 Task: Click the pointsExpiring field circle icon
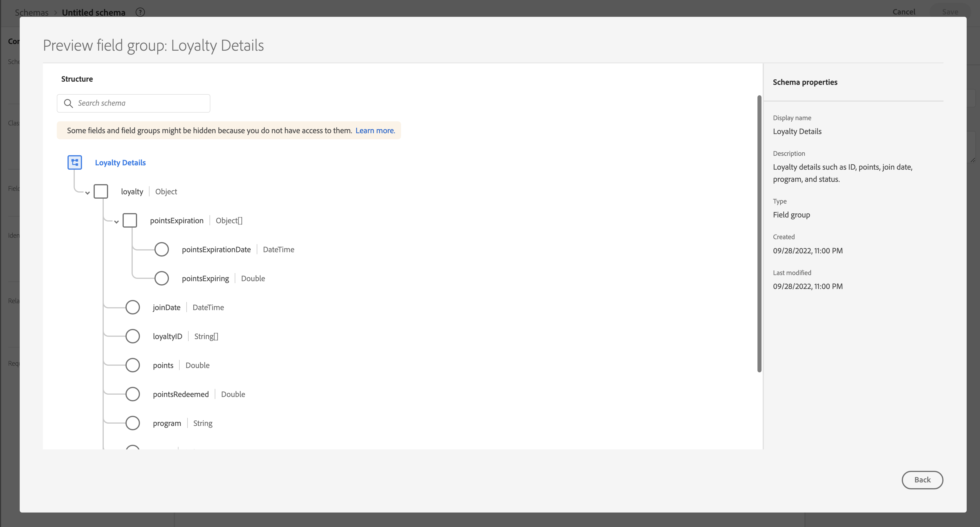click(x=161, y=278)
